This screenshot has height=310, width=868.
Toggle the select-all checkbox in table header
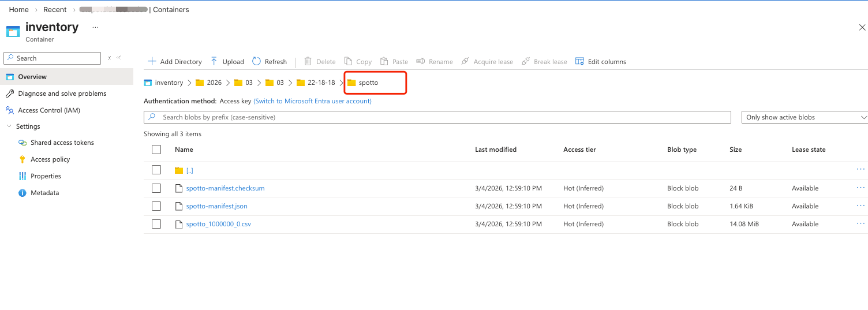(156, 150)
